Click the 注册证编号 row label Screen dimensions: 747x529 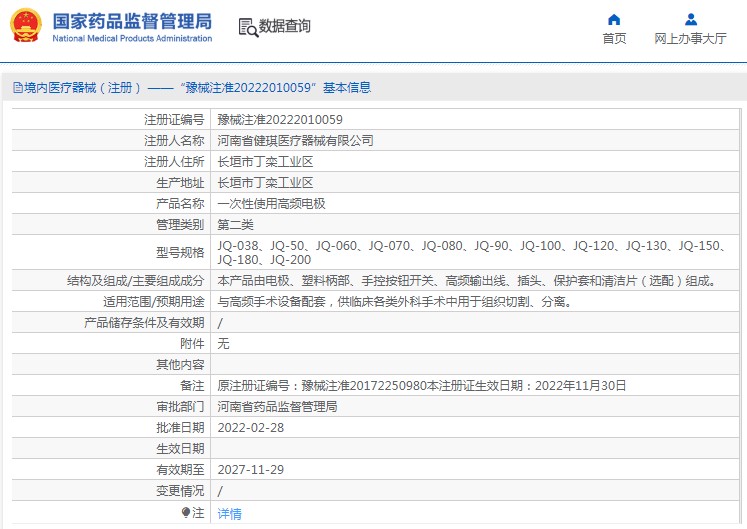click(174, 120)
